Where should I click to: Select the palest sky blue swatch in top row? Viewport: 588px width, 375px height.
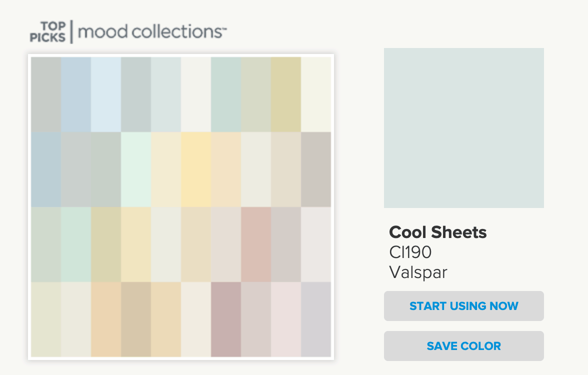click(106, 94)
